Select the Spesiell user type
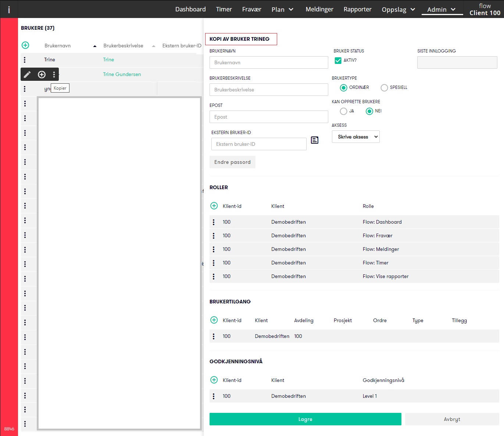504x436 pixels. (x=384, y=88)
